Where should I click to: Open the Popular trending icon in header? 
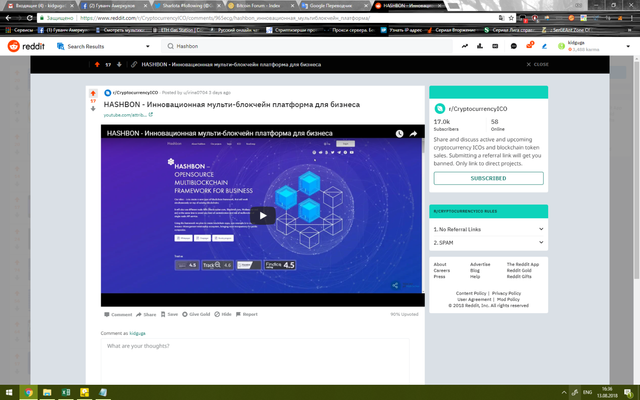[x=465, y=46]
